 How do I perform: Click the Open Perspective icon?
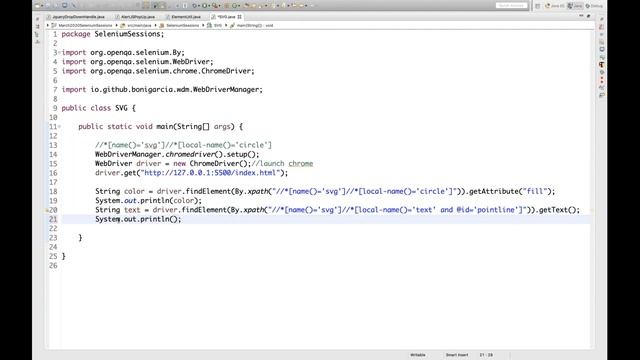click(538, 6)
